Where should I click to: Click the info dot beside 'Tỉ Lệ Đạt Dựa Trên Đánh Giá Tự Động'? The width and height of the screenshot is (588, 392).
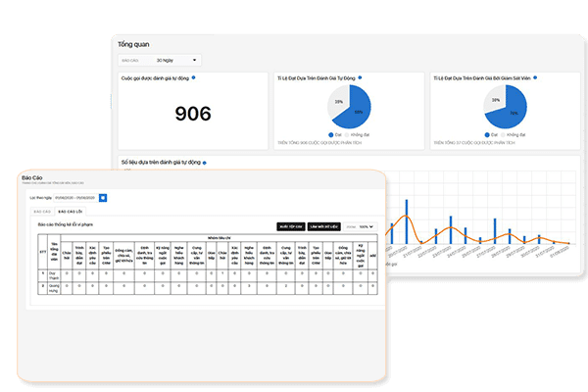point(360,77)
